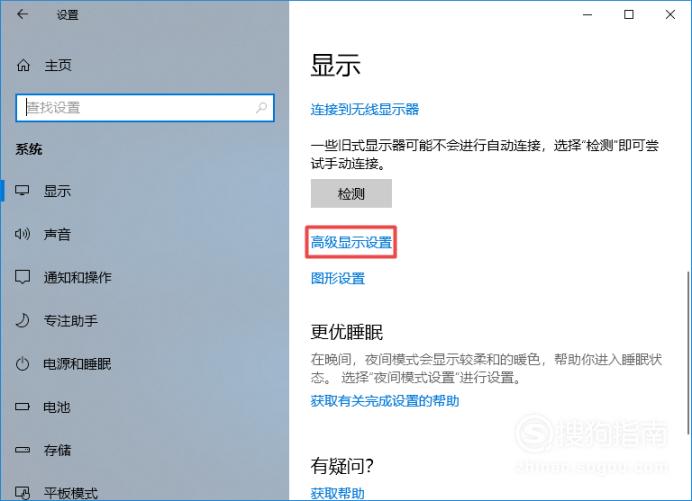
Task: Select the 显示 monitor icon
Action: pyautogui.click(x=22, y=191)
